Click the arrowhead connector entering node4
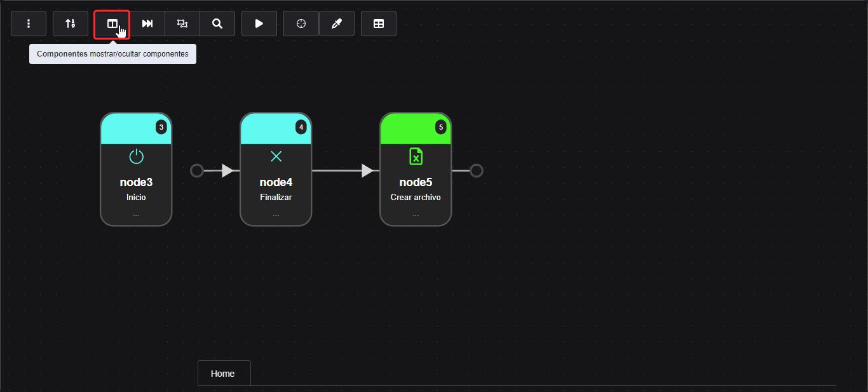 pyautogui.click(x=227, y=170)
